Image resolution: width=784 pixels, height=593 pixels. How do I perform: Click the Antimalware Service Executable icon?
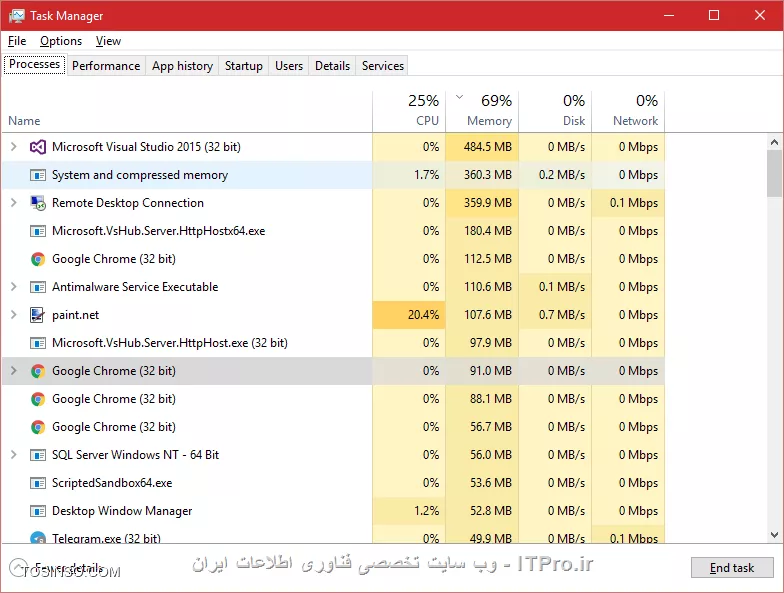tap(38, 287)
